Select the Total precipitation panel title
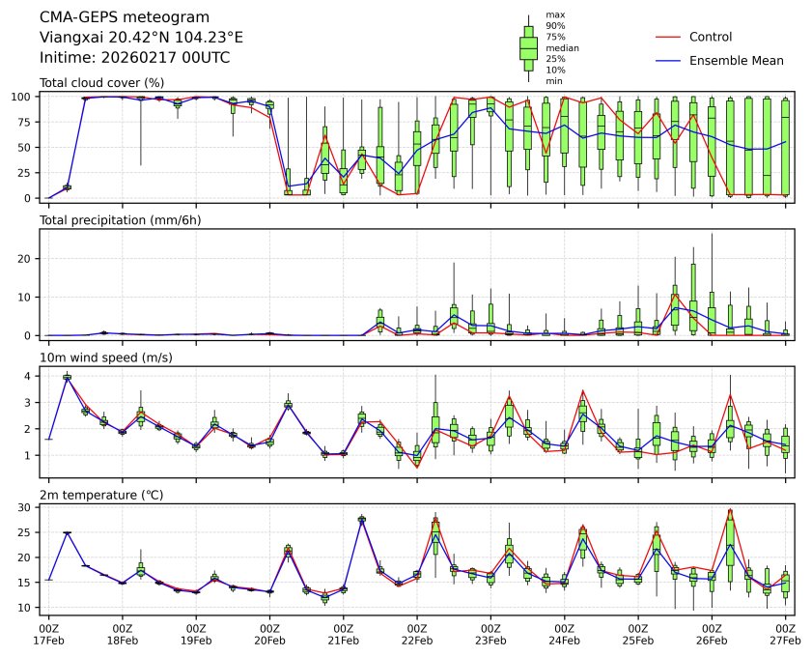The height and width of the screenshot is (657, 812). pyautogui.click(x=111, y=220)
